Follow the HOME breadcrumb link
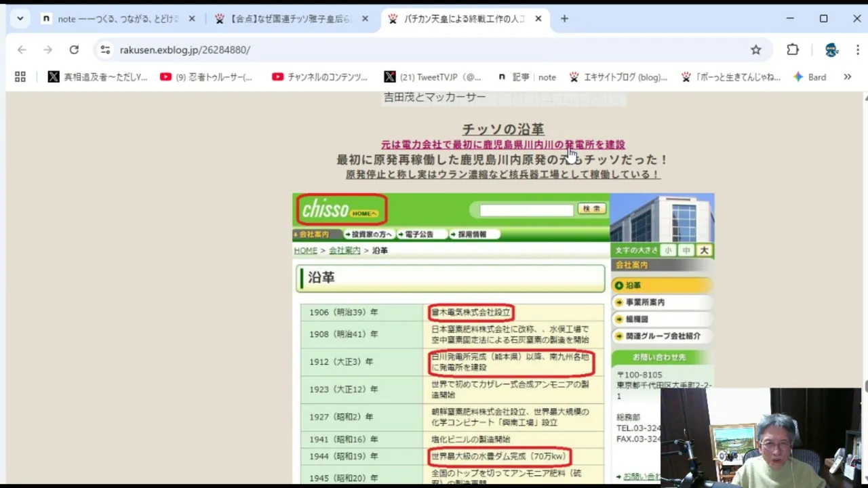 pos(305,251)
